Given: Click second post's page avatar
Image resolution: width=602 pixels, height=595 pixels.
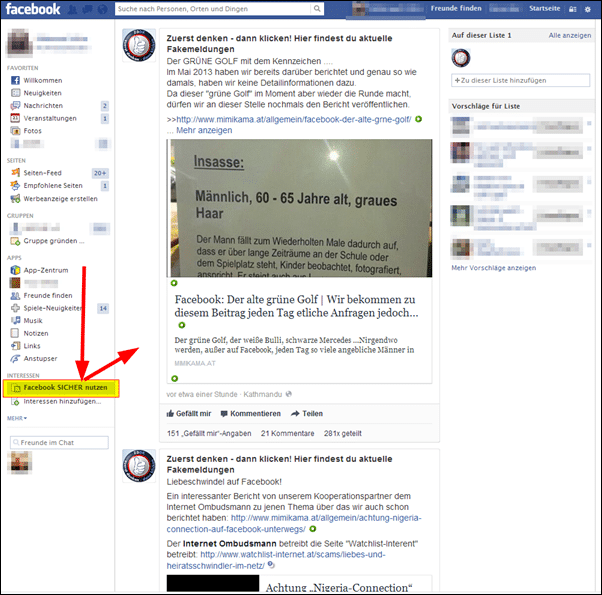Looking at the screenshot, I should click(x=139, y=466).
